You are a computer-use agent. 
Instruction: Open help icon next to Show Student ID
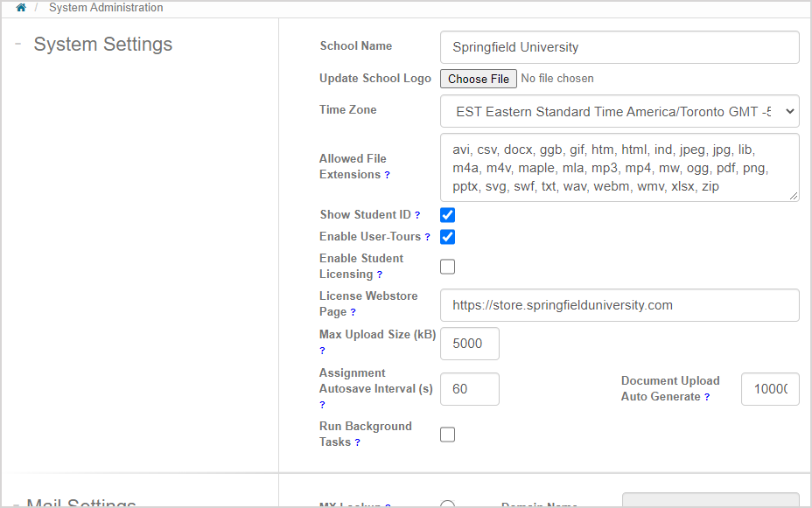coord(417,215)
